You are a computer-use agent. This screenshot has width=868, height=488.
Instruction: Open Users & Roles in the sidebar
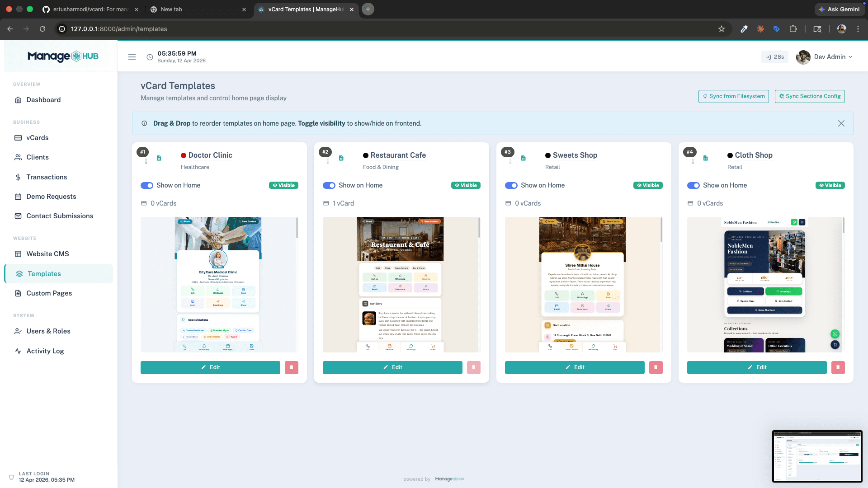point(59,331)
